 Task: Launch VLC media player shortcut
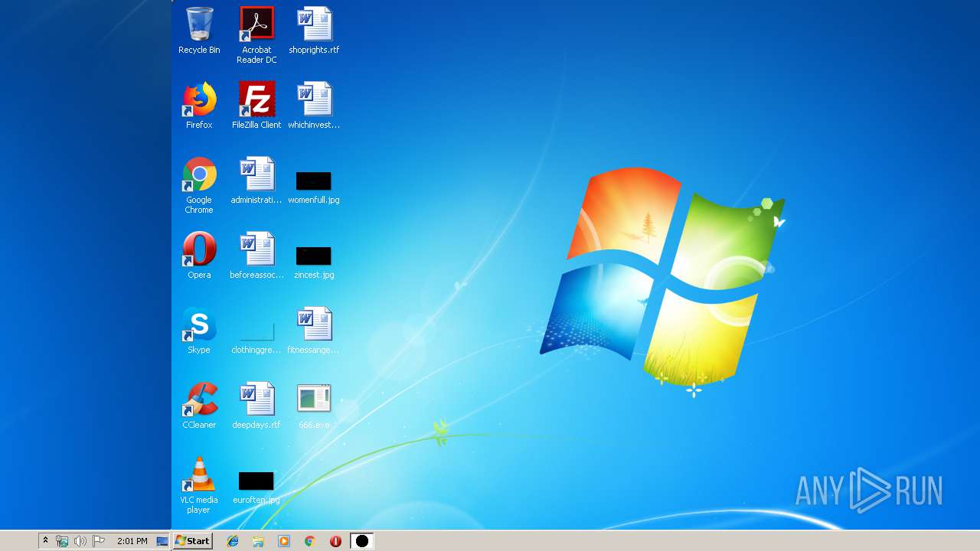[x=199, y=485]
